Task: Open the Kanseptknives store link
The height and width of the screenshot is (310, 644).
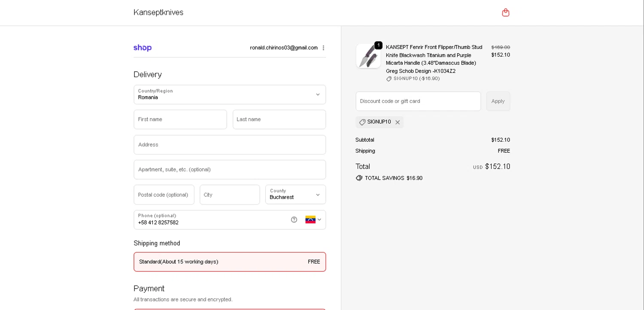Action: (x=158, y=12)
